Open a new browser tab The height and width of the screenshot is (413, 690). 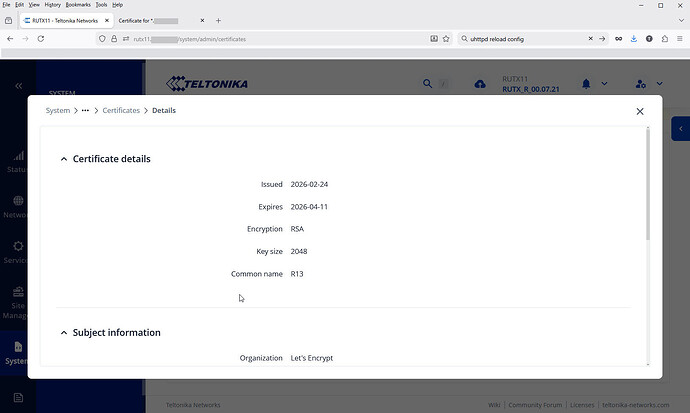218,21
